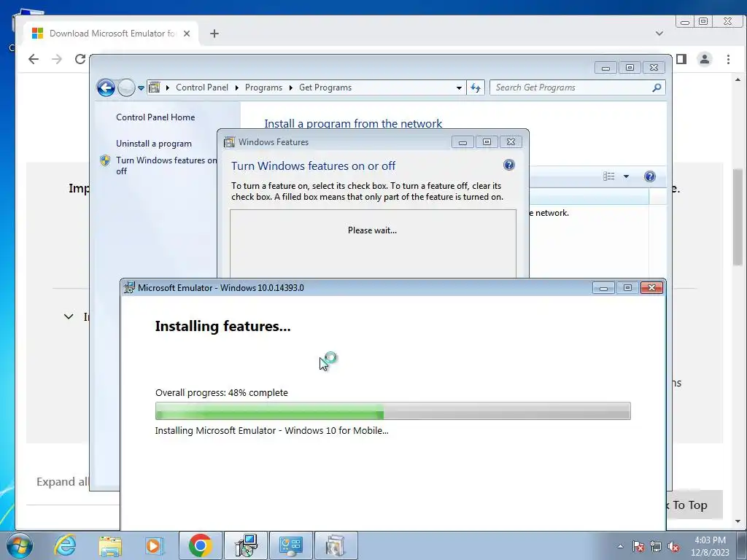Open Control Panel help icon

coord(650,176)
